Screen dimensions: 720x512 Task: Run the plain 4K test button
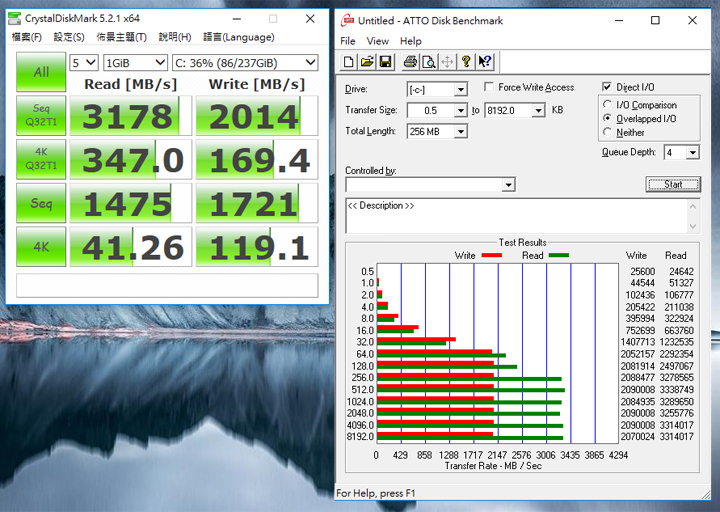pos(41,247)
